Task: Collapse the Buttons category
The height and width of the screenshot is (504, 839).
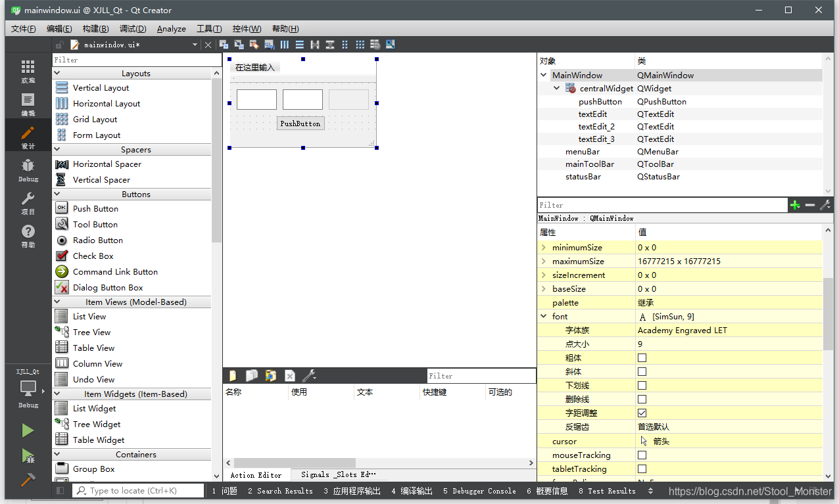Action: coord(57,194)
